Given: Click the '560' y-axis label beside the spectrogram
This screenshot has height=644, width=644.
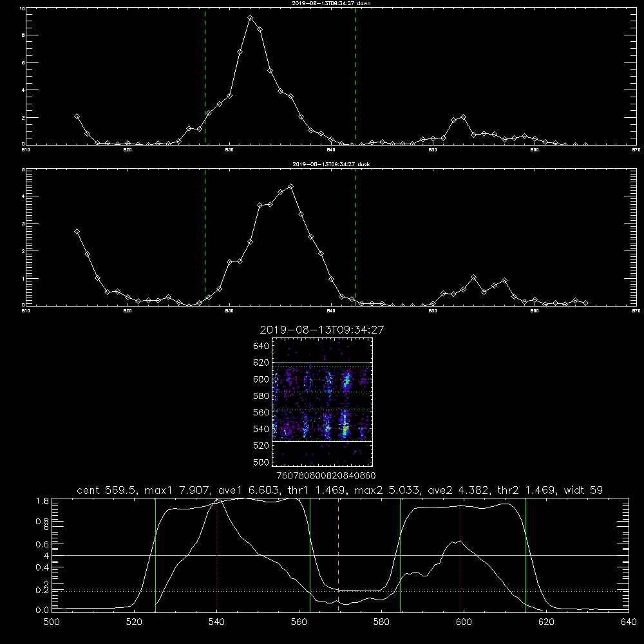Looking at the screenshot, I should click(261, 412).
